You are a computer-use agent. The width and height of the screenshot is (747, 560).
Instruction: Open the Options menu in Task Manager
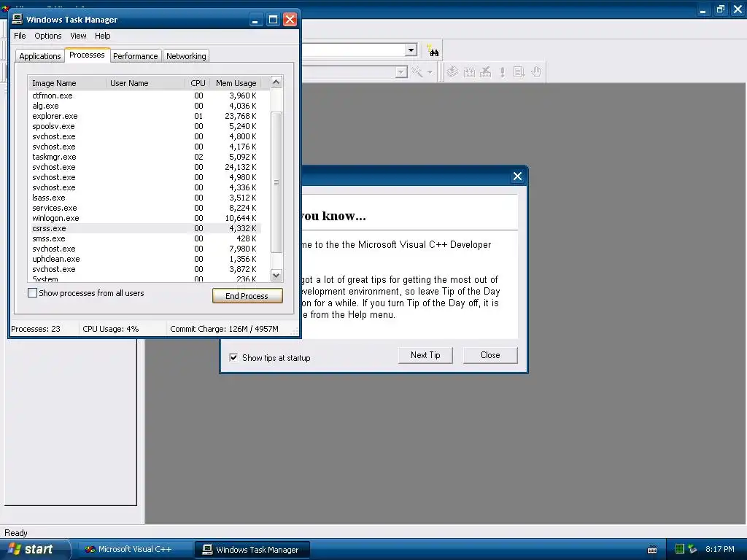coord(47,36)
